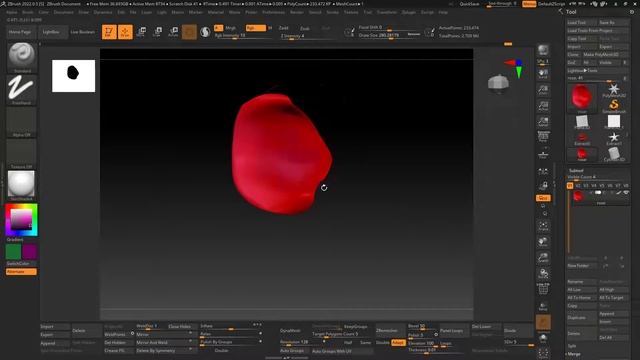Click the Load Tool button
This screenshot has height=360, width=640.
(x=582, y=22)
